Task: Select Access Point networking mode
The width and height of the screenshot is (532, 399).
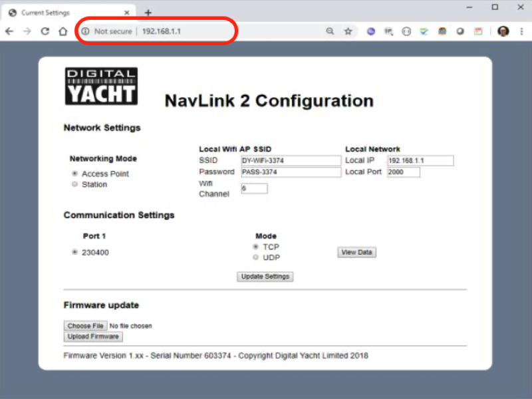Action: (74, 174)
